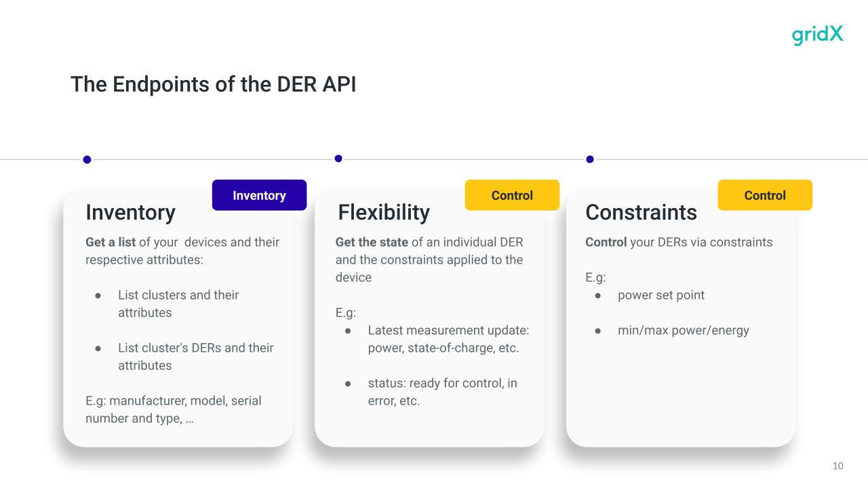Click the Control badge on Constraints card
868x488 pixels.
point(765,195)
